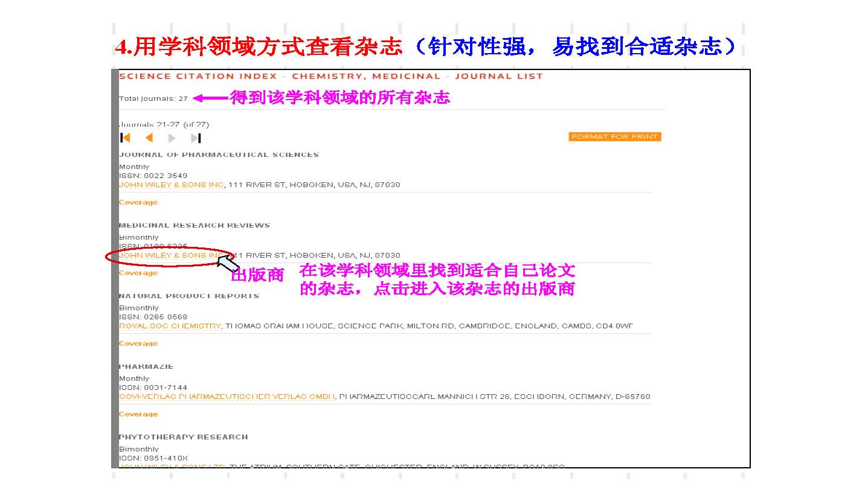The image size is (862, 504).
Task: View Coverage for Medicinal Research Reviews
Action: (x=138, y=273)
